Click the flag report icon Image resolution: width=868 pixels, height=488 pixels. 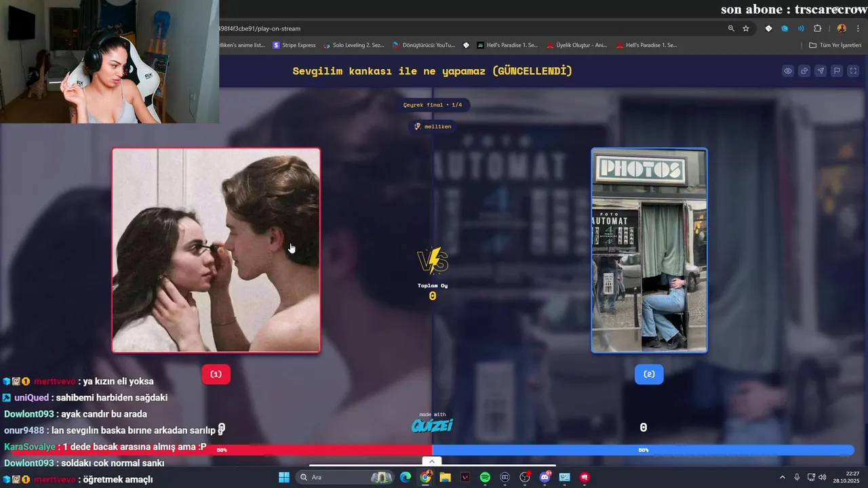(837, 71)
